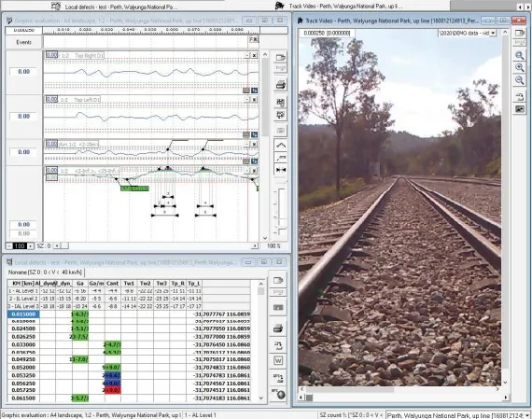Collapse the Top Right D1 channel minus button
532x419 pixels.
247,55
